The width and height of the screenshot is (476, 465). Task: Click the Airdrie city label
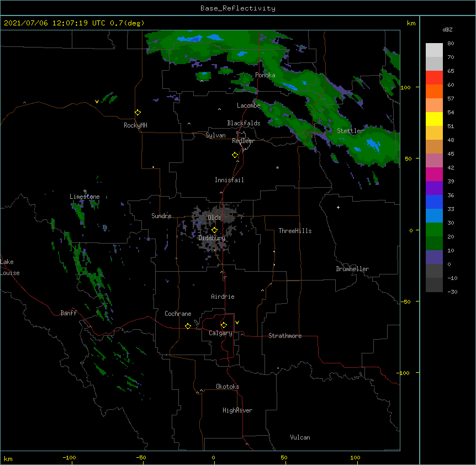(x=223, y=297)
